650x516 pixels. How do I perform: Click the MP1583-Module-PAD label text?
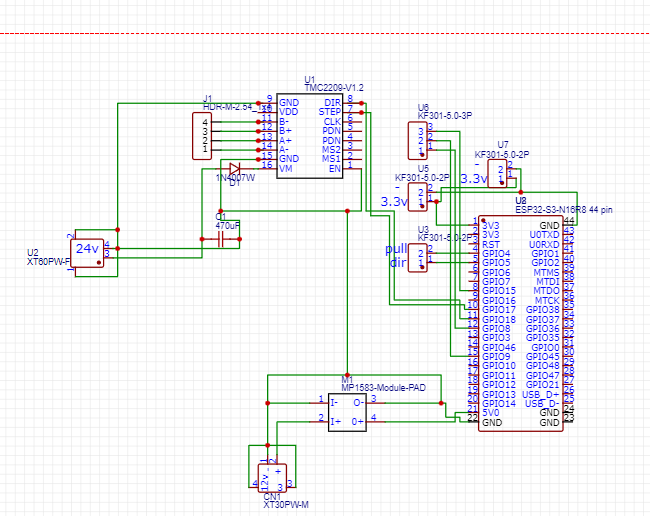(383, 388)
